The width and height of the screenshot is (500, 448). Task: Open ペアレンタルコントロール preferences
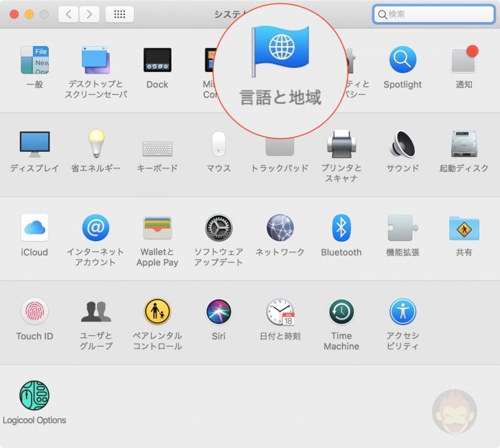[157, 312]
